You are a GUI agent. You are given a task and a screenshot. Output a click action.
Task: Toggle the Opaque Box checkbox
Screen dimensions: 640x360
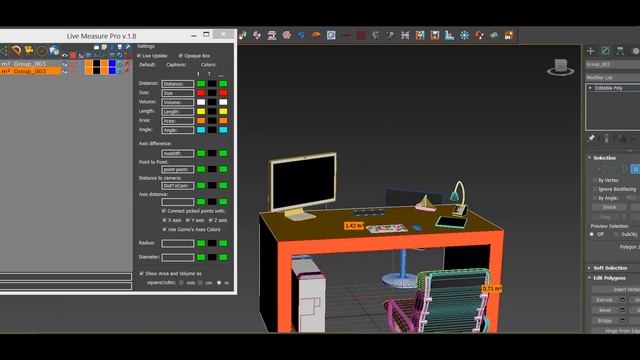point(181,56)
